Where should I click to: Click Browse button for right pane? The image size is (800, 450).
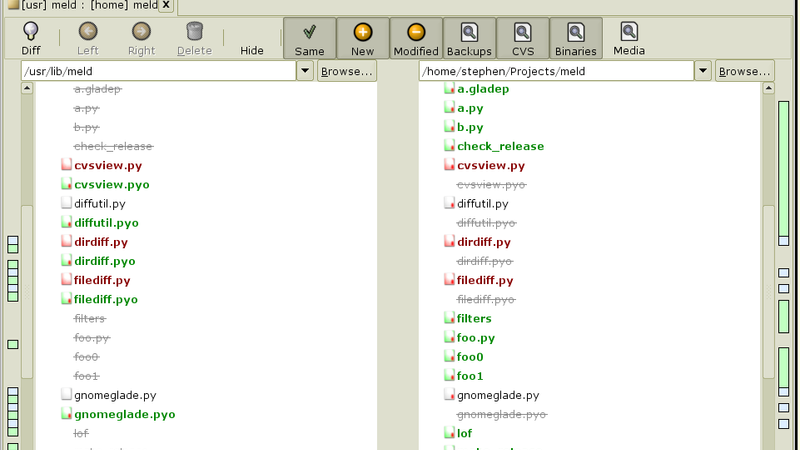click(745, 72)
